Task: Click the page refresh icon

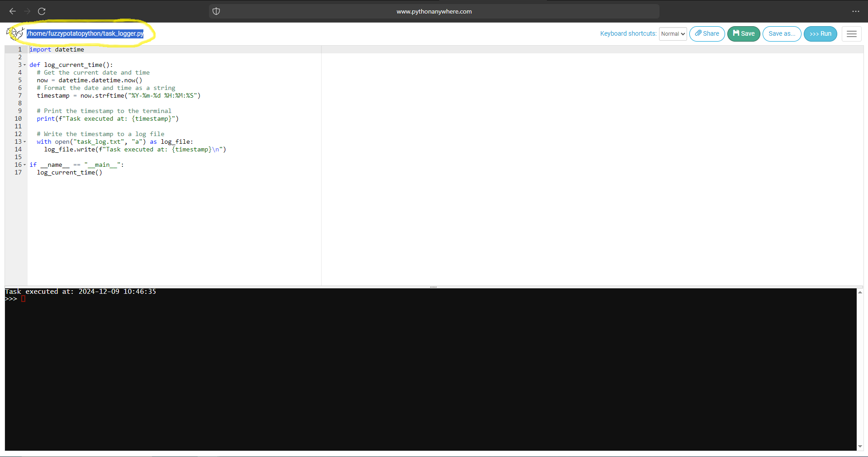Action: [42, 11]
